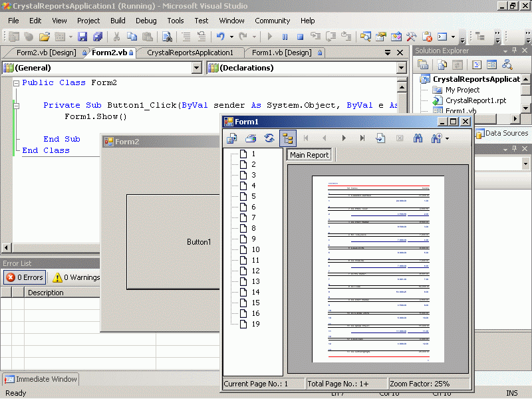This screenshot has height=399, width=532.
Task: Undo the last action in the toolbar
Action: [221, 37]
